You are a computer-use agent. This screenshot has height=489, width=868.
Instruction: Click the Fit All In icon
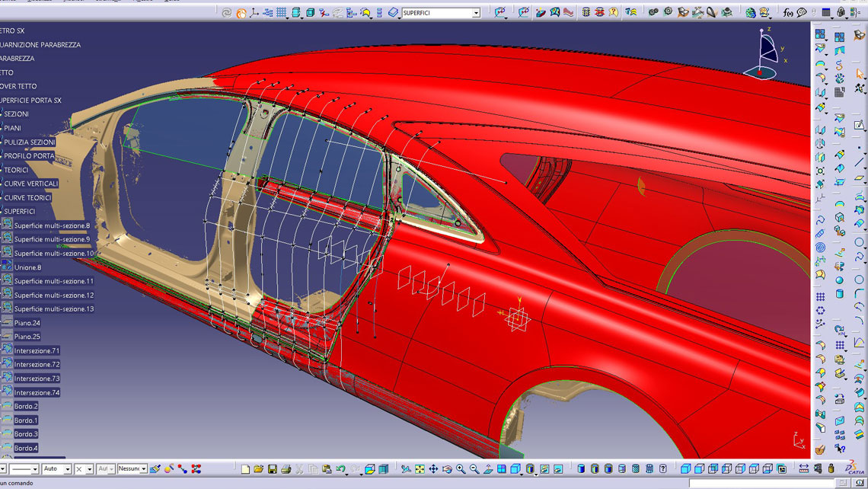pos(420,469)
